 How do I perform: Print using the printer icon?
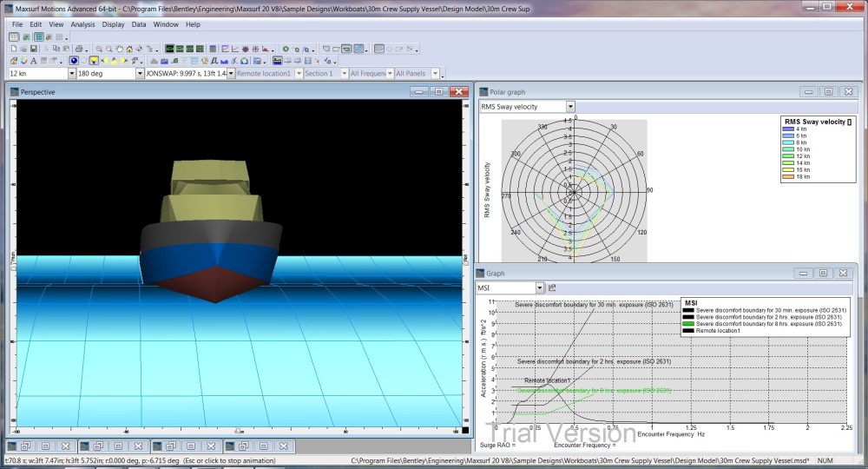pyautogui.click(x=79, y=49)
